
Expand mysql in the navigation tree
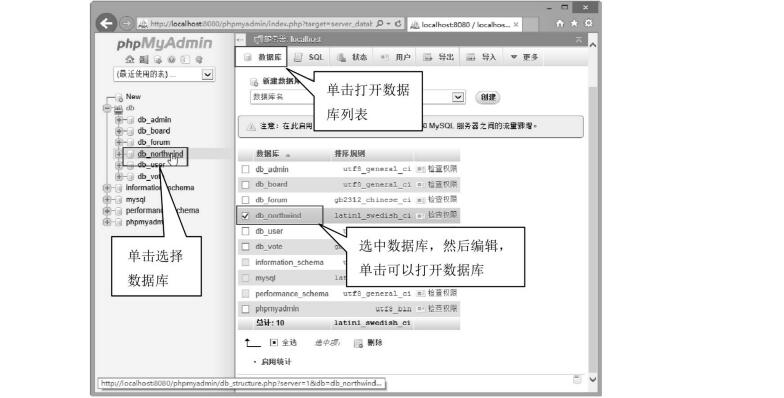coord(107,200)
